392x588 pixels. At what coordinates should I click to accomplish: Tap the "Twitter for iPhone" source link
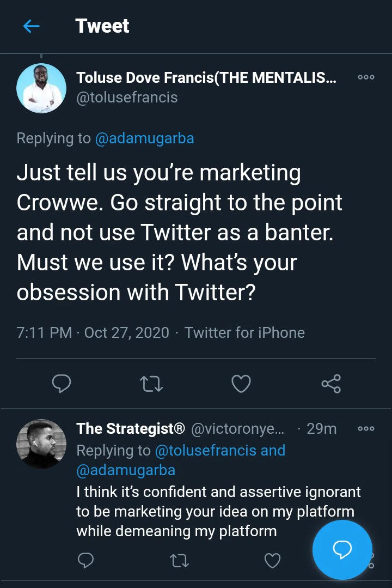tap(244, 332)
